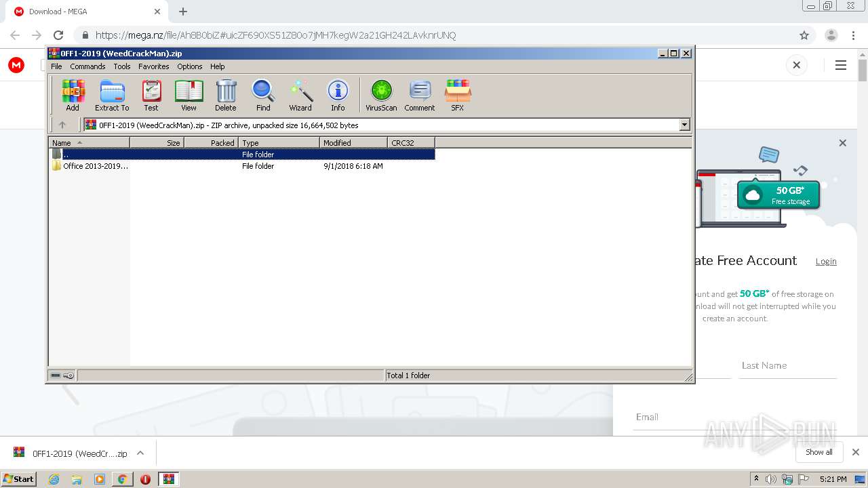
Task: Sort by the CRC32 column header
Action: tap(411, 143)
